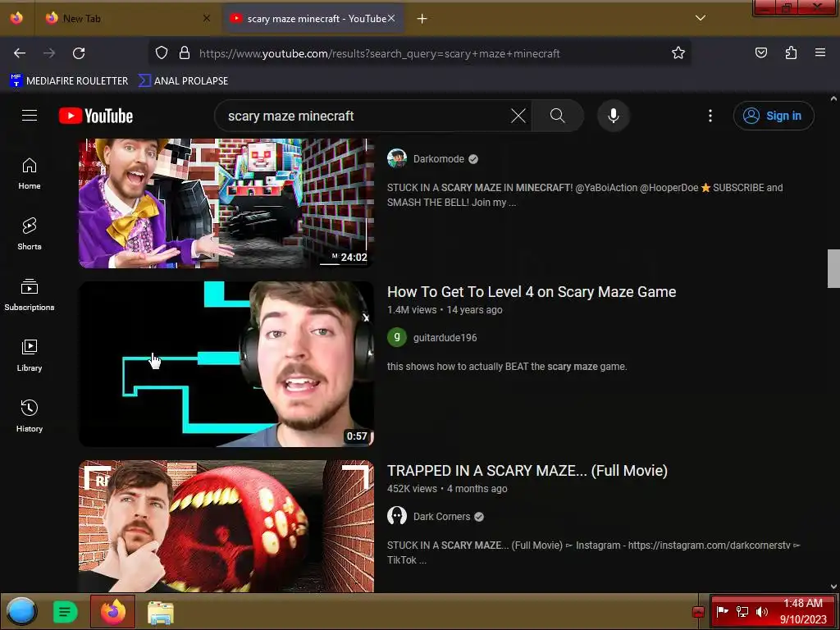Start voice search with the microphone icon

[x=614, y=116]
